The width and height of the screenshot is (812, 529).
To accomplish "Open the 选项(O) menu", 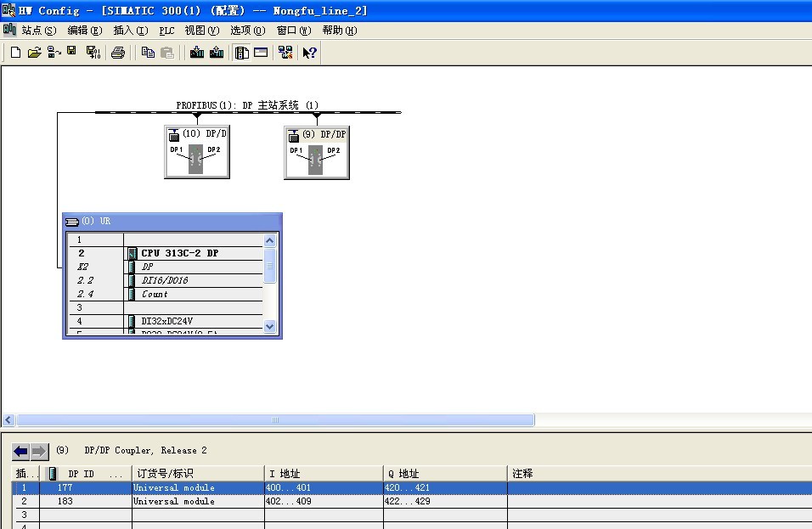I will pyautogui.click(x=247, y=31).
